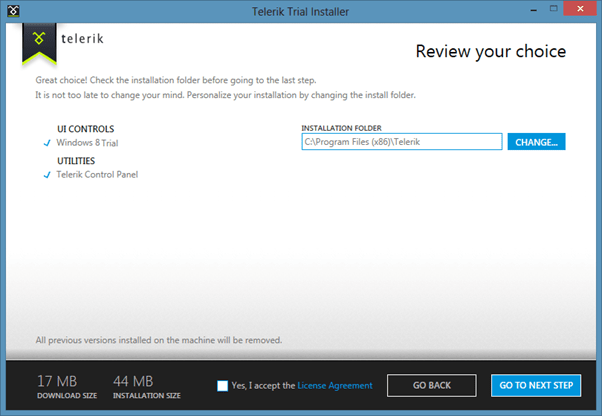Click the checkmark beside Windows 8 Trial
Image resolution: width=602 pixels, height=416 pixels.
tap(47, 142)
